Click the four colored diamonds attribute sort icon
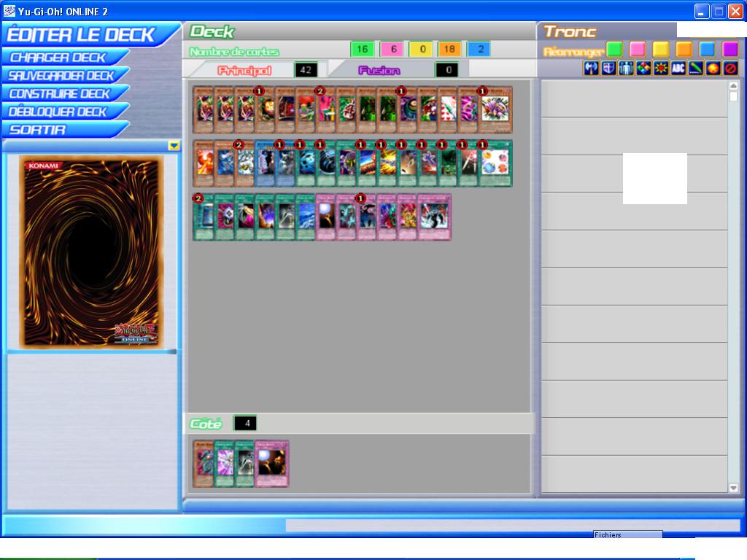The image size is (747, 560). coord(643,69)
